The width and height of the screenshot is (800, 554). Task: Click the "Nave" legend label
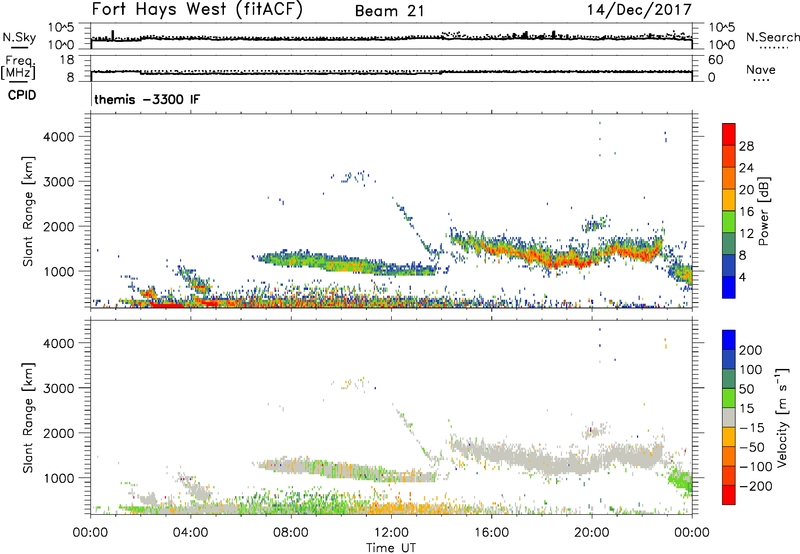point(761,69)
